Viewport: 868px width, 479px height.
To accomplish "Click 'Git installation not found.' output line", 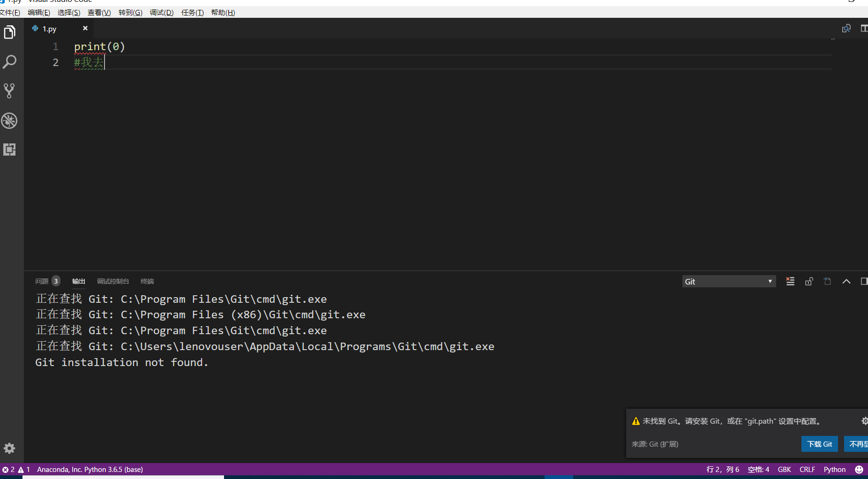I will click(x=122, y=362).
